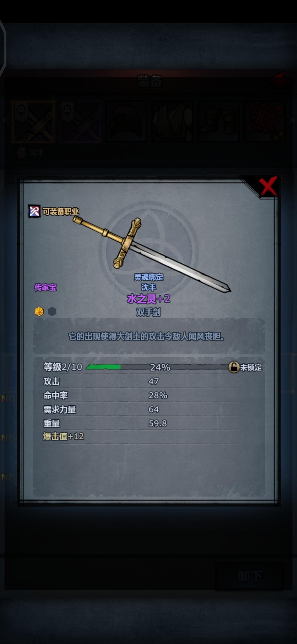Select the second weapon equipment slot
The width and height of the screenshot is (297, 644).
tap(80, 121)
